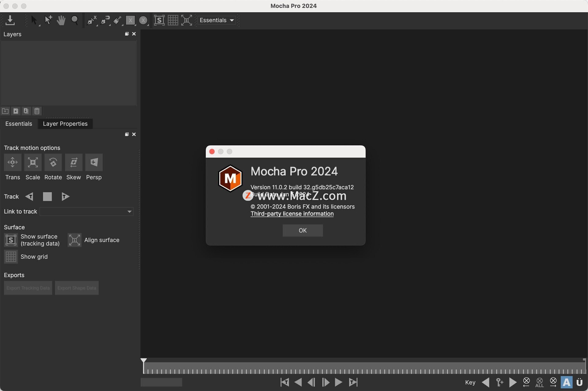Click the Duplicate Layer icon
The width and height of the screenshot is (588, 391).
click(x=16, y=111)
